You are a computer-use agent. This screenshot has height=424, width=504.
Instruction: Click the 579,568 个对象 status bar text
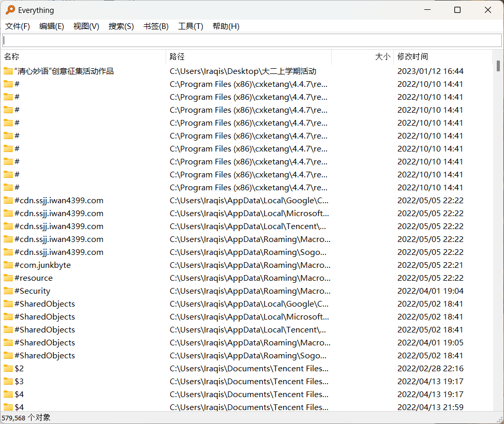tap(26, 418)
